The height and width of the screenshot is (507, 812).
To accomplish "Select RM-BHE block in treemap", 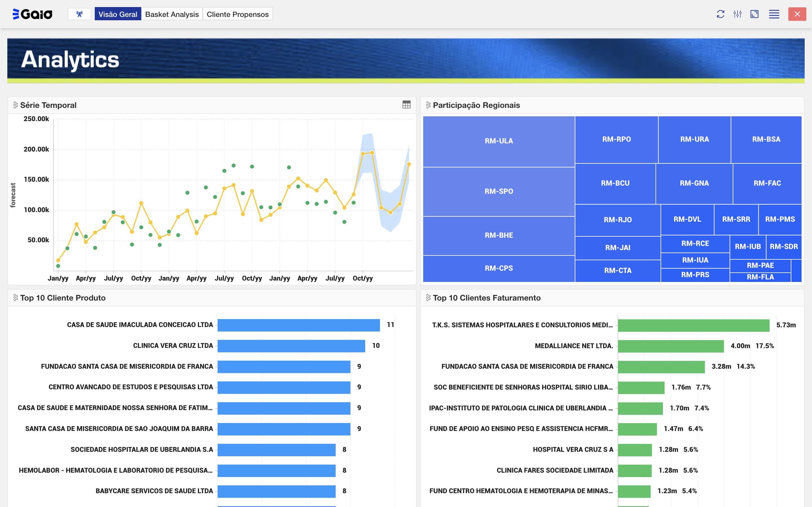I will 498,235.
